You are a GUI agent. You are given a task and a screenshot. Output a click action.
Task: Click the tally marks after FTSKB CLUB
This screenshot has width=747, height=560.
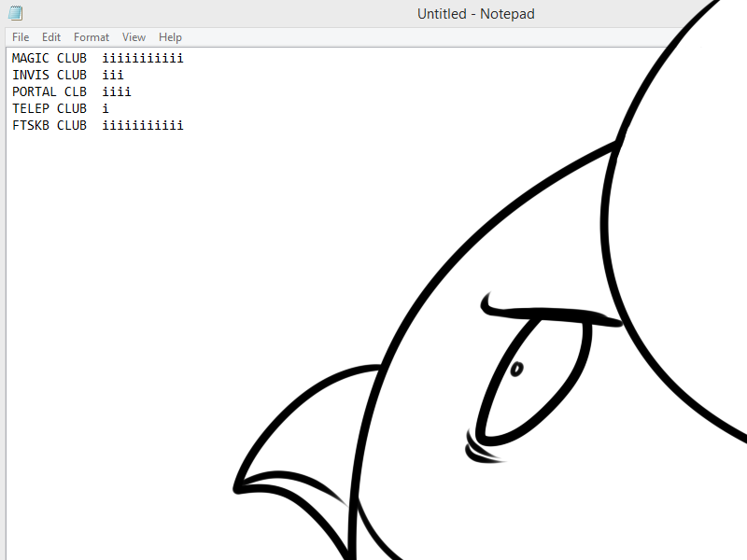[143, 126]
